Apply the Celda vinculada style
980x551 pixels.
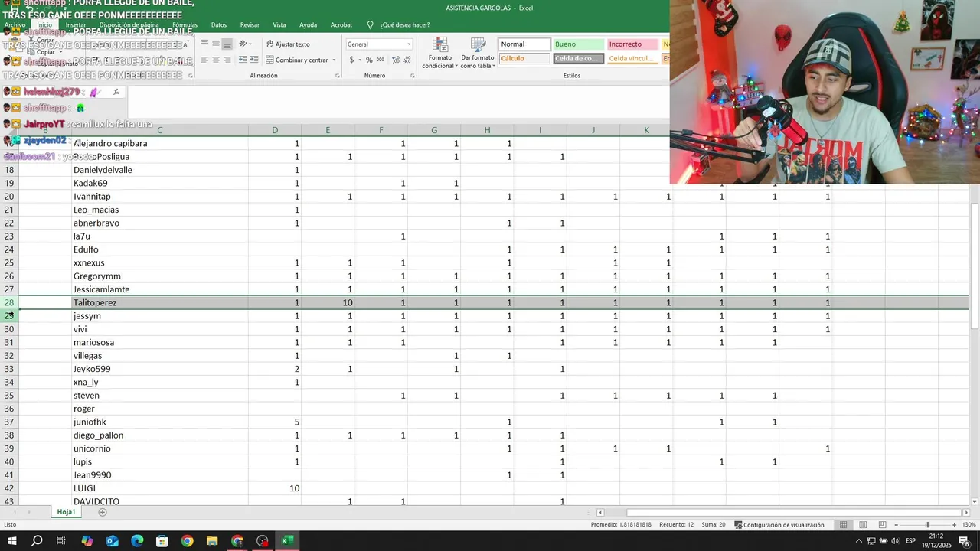click(632, 58)
